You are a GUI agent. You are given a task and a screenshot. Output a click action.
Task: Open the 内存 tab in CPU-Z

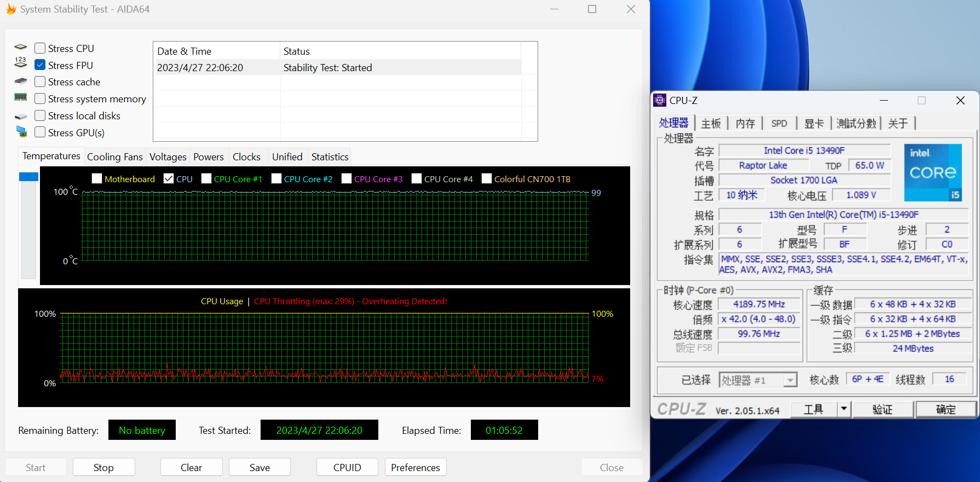(745, 124)
